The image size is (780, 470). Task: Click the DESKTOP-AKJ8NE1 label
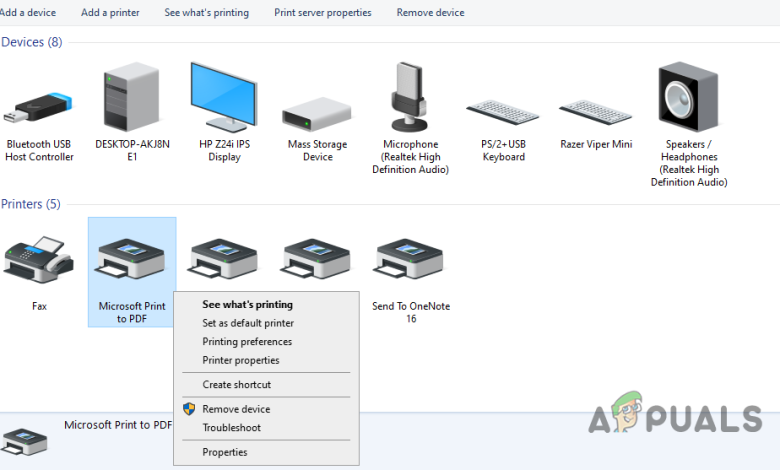click(x=132, y=151)
